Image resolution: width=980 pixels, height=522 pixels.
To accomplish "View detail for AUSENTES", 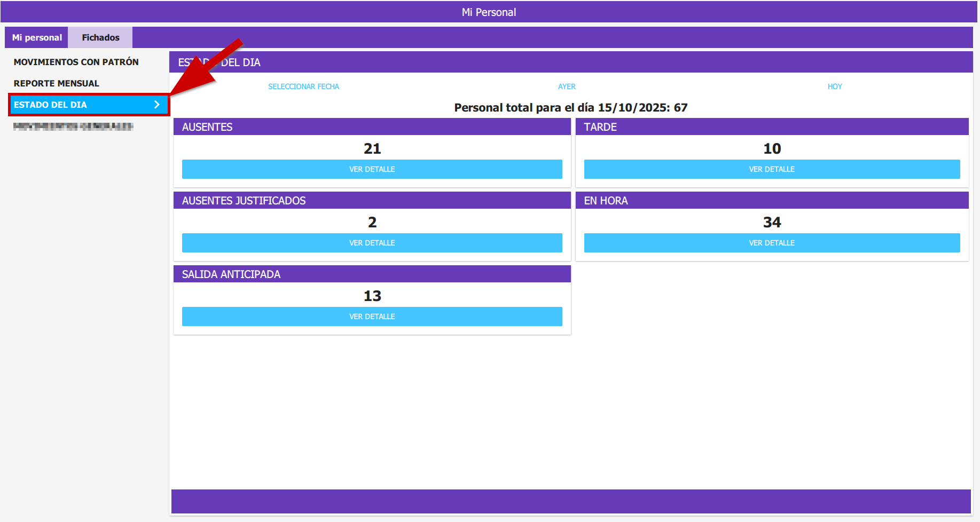I will (x=372, y=169).
